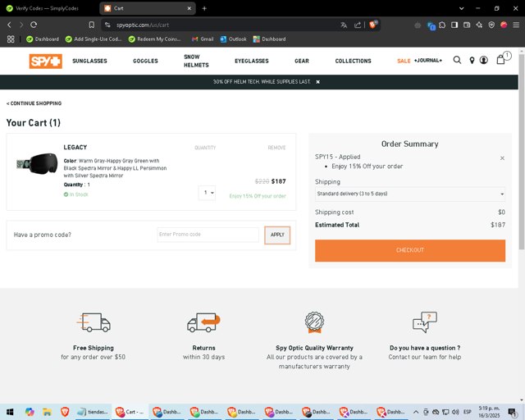This screenshot has height=420, width=525.
Task: Open the translate page icon in address bar
Action: (x=344, y=25)
